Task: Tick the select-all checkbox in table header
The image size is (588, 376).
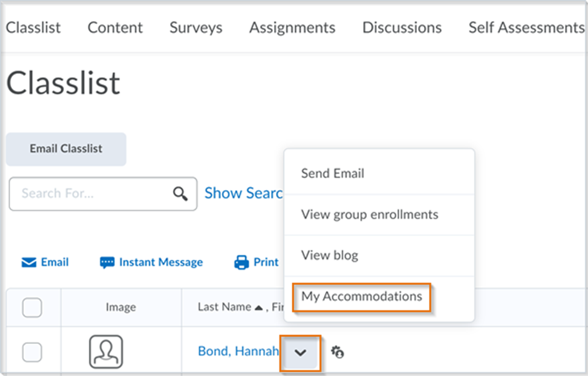Action: click(32, 307)
